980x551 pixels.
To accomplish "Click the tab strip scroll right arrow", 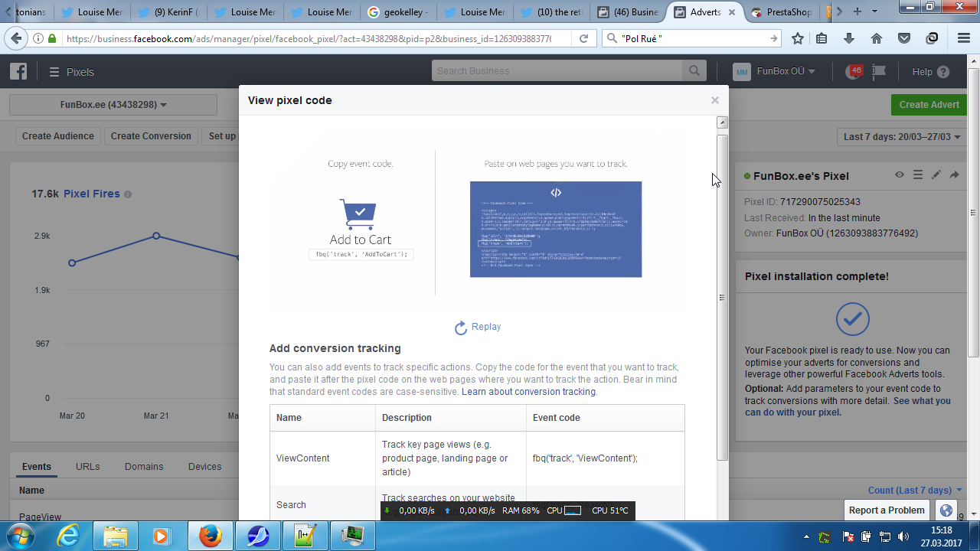I will [x=840, y=11].
